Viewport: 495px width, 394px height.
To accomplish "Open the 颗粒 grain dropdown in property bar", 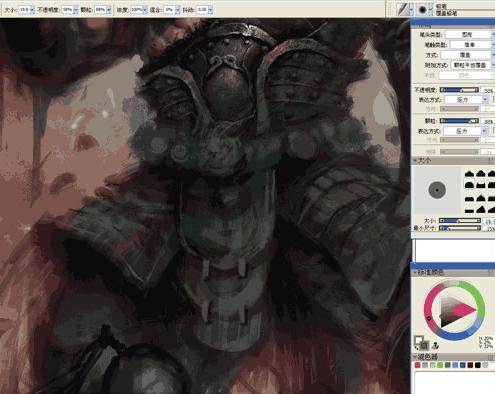I will point(109,10).
